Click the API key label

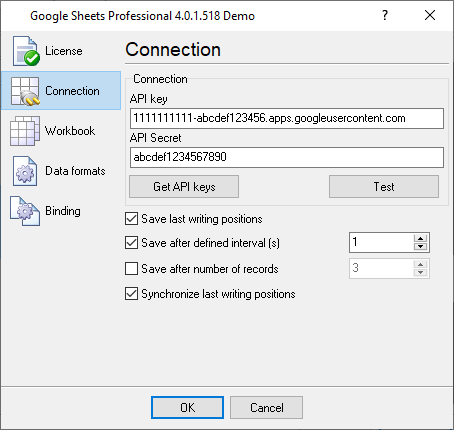149,99
